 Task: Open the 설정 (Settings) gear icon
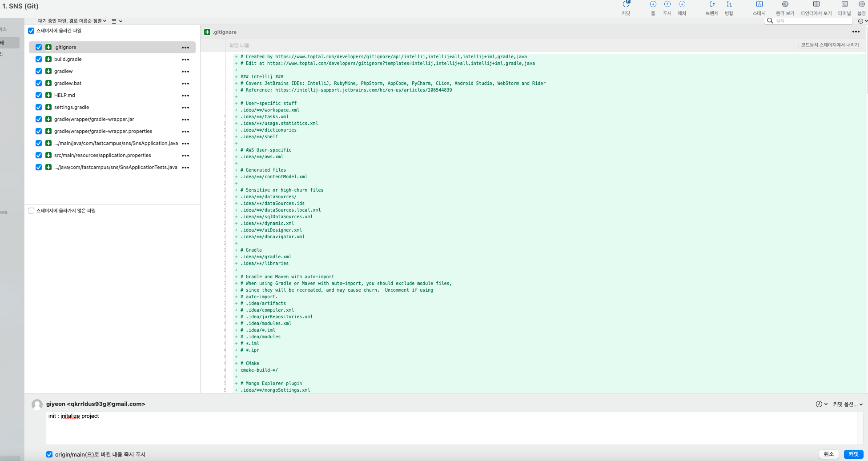click(861, 4)
